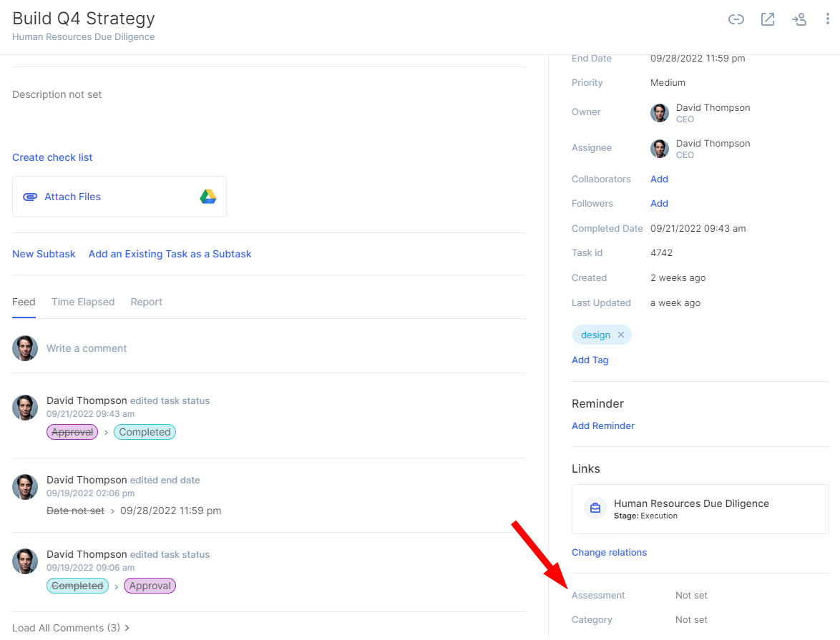Click Change relations link

[x=609, y=552]
